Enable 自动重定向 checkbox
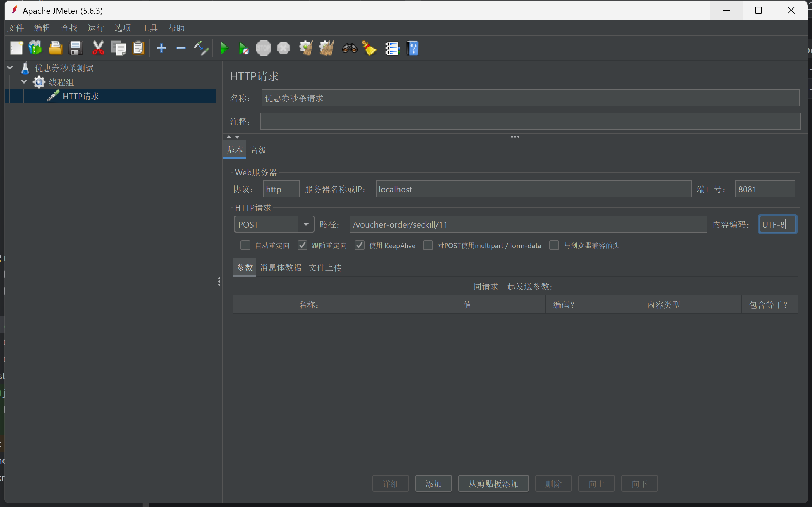This screenshot has height=507, width=812. pyautogui.click(x=245, y=245)
